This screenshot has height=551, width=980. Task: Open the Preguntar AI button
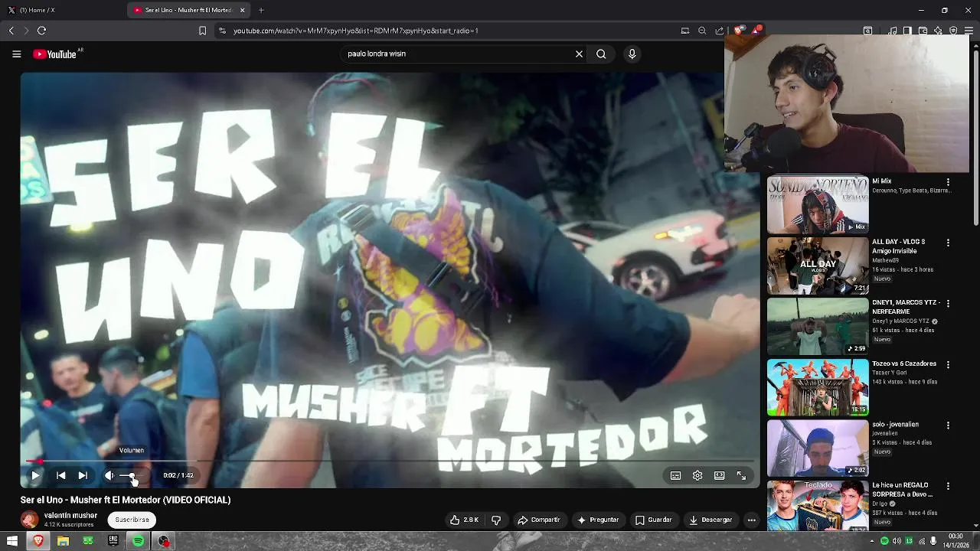point(598,520)
